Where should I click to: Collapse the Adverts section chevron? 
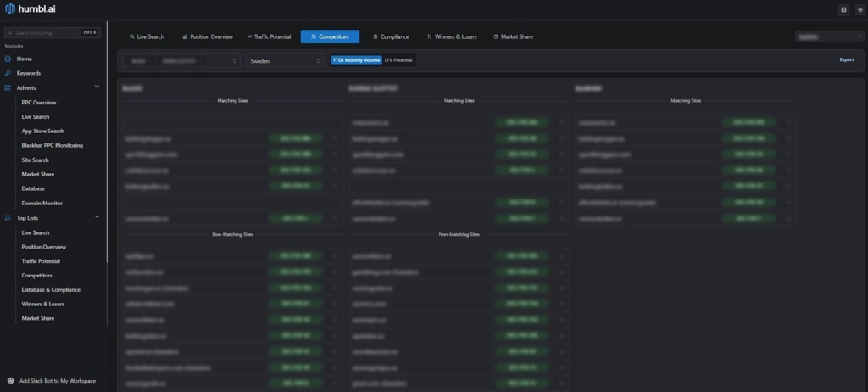(97, 87)
